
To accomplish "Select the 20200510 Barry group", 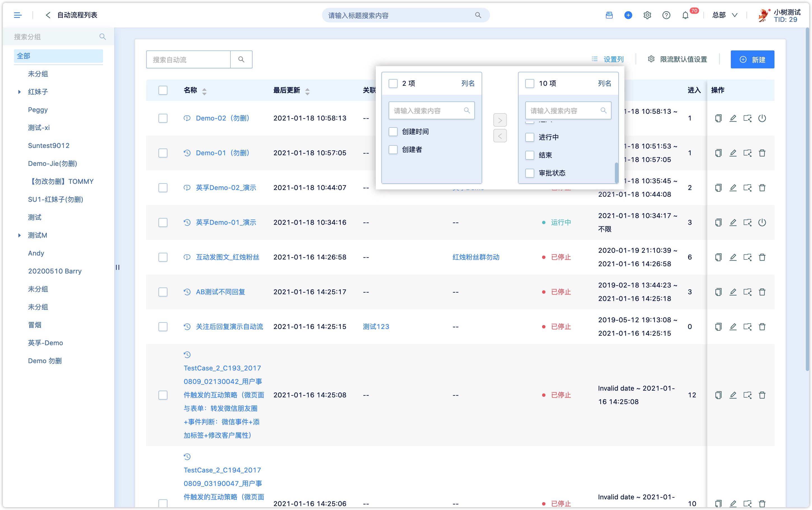I will [x=55, y=271].
